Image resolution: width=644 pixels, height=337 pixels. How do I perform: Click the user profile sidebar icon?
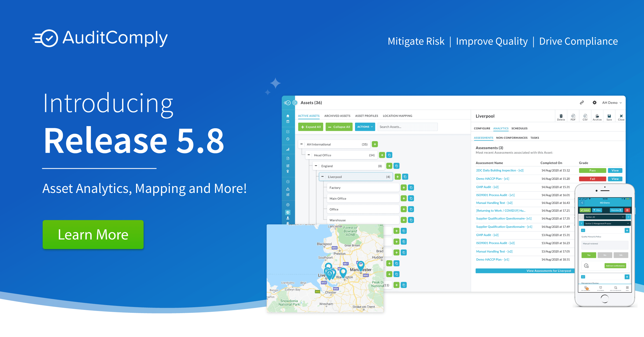tap(288, 218)
